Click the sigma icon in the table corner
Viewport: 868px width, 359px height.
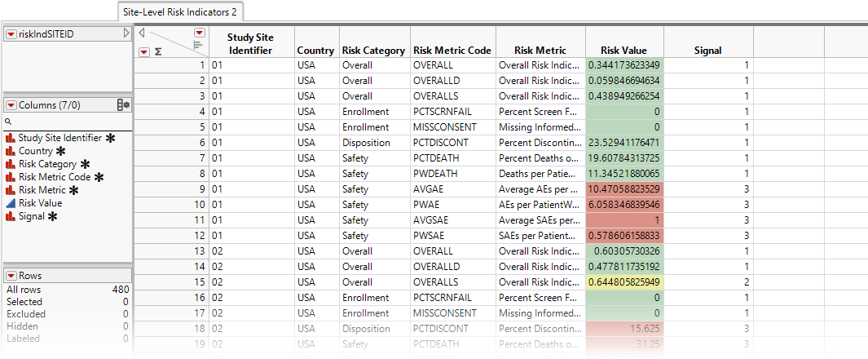coord(157,52)
